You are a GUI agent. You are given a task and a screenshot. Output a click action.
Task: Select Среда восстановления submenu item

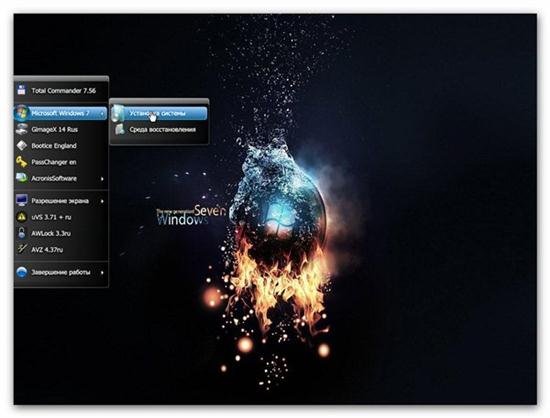click(159, 129)
